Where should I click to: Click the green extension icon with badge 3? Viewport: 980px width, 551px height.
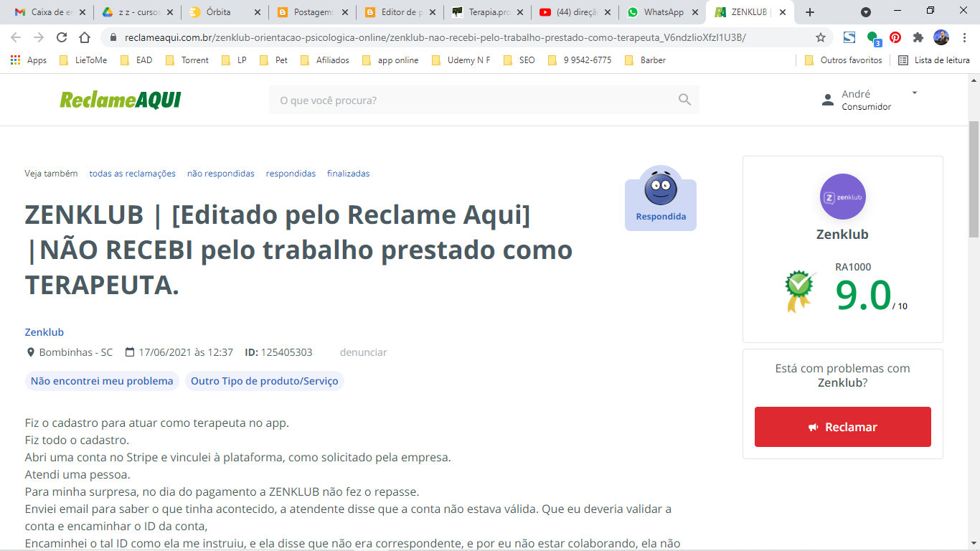tap(872, 38)
